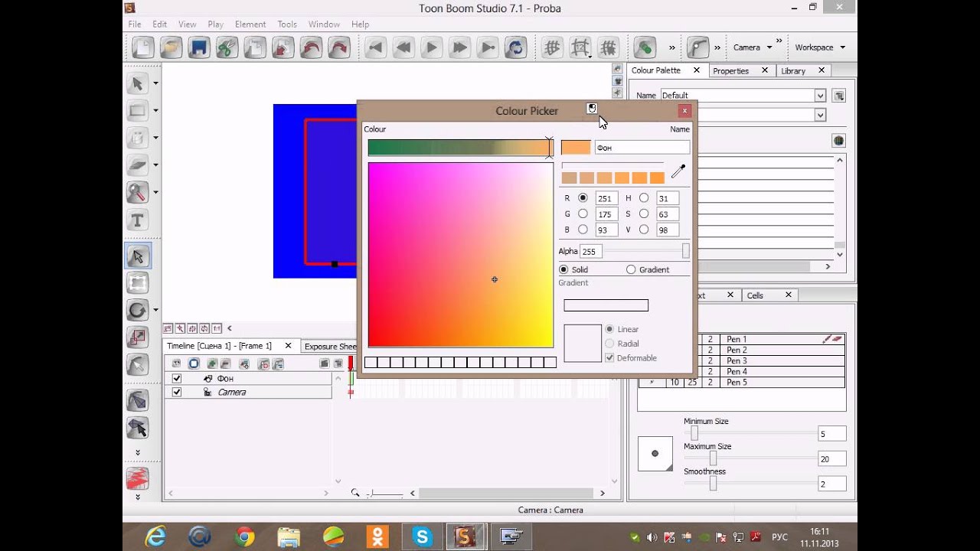The image size is (980, 551).
Task: Open the Camera view dropdown in the toolbar
Action: point(752,47)
